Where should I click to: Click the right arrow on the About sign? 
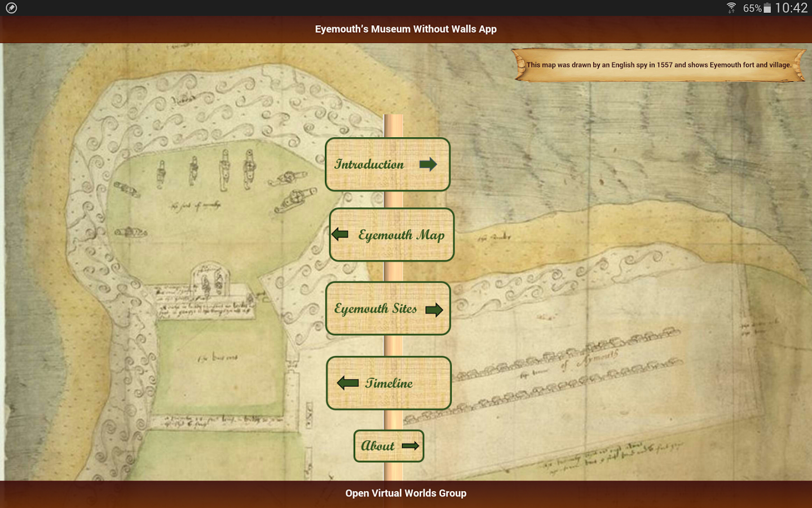point(410,446)
